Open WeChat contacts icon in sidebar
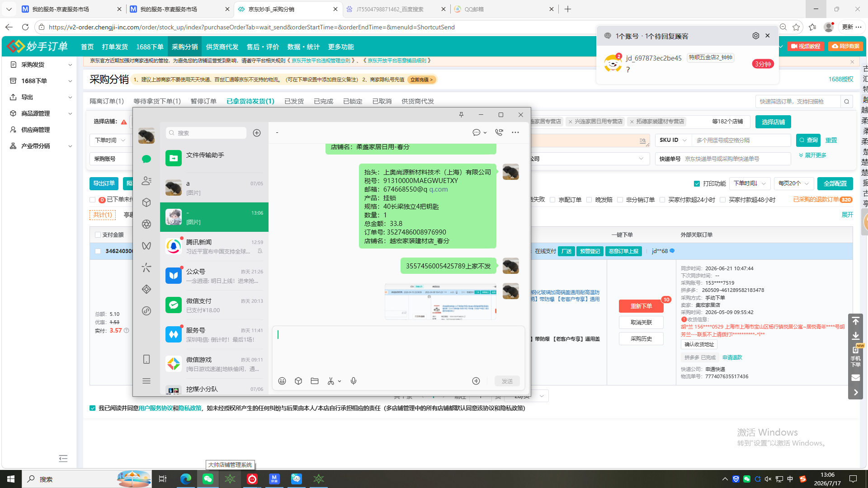The height and width of the screenshot is (488, 868). tap(146, 181)
